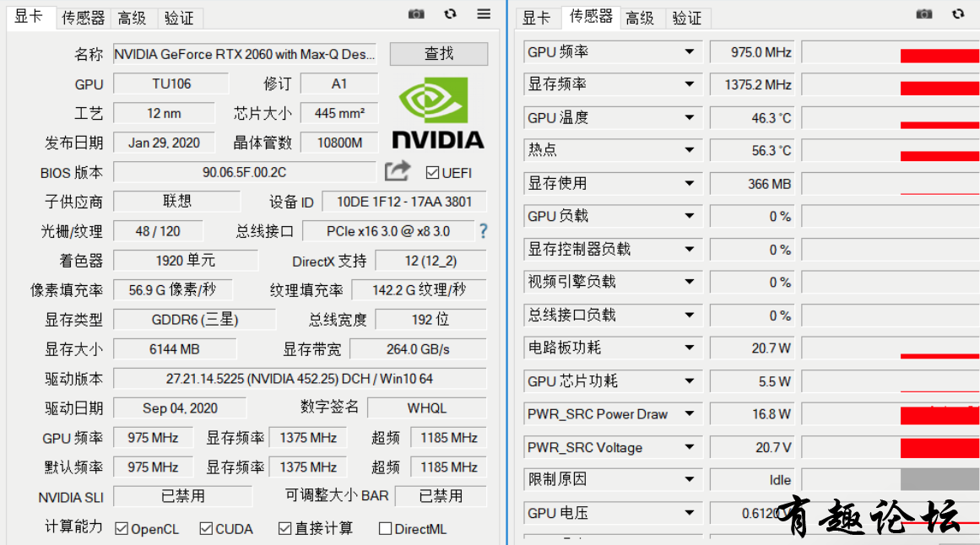Click the bus interface value PCIe x16 3.0 @ x8 3.0
980x545 pixels.
click(x=388, y=231)
